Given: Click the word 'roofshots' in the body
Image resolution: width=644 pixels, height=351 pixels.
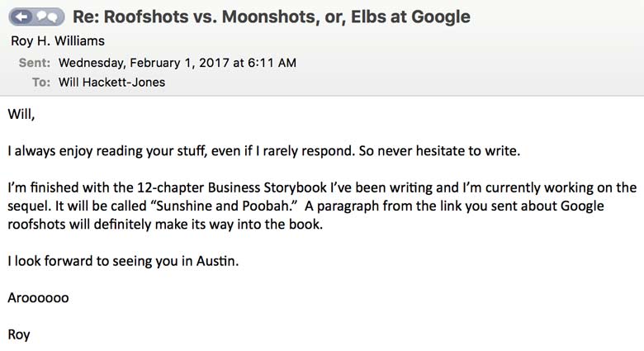Looking at the screenshot, I should point(36,224).
